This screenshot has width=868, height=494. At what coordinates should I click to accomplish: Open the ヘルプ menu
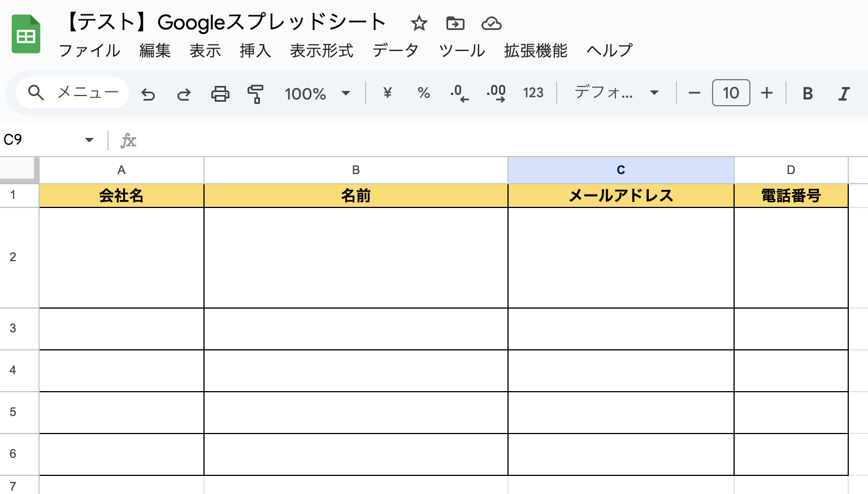[609, 51]
